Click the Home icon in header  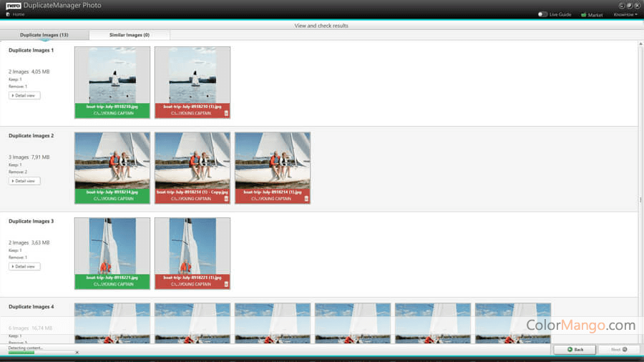pyautogui.click(x=9, y=14)
